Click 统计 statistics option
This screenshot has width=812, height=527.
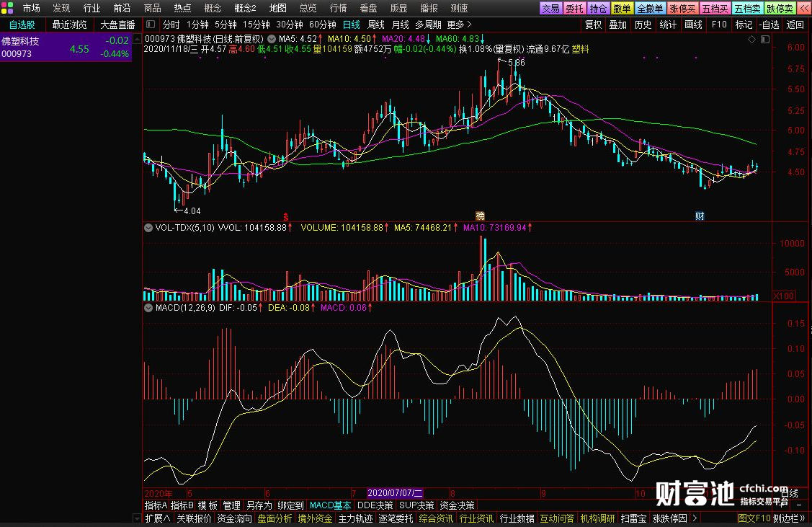[668, 25]
